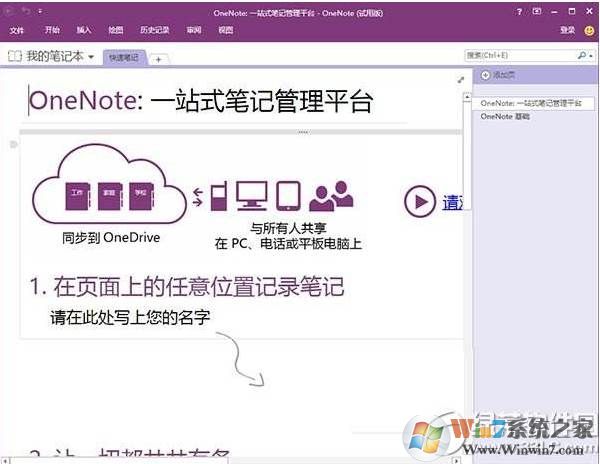Click the notebook icon beside 我的笔记本

pyautogui.click(x=14, y=57)
